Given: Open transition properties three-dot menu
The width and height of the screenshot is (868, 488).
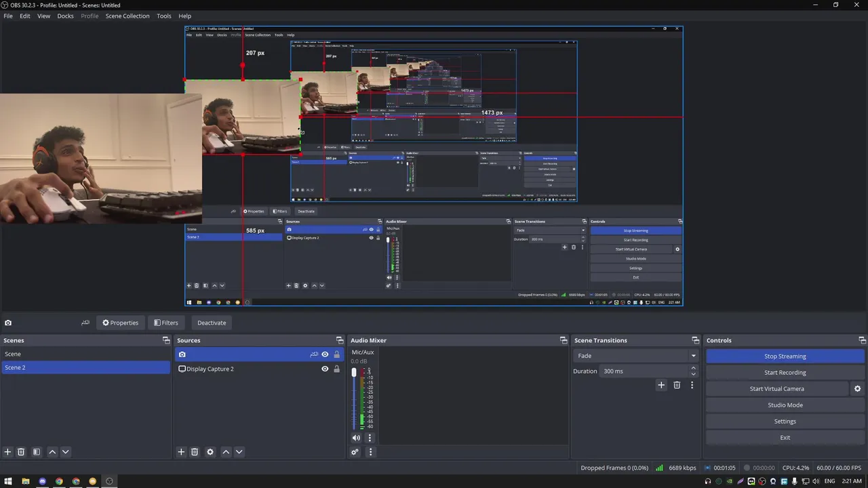Looking at the screenshot, I should [x=692, y=385].
